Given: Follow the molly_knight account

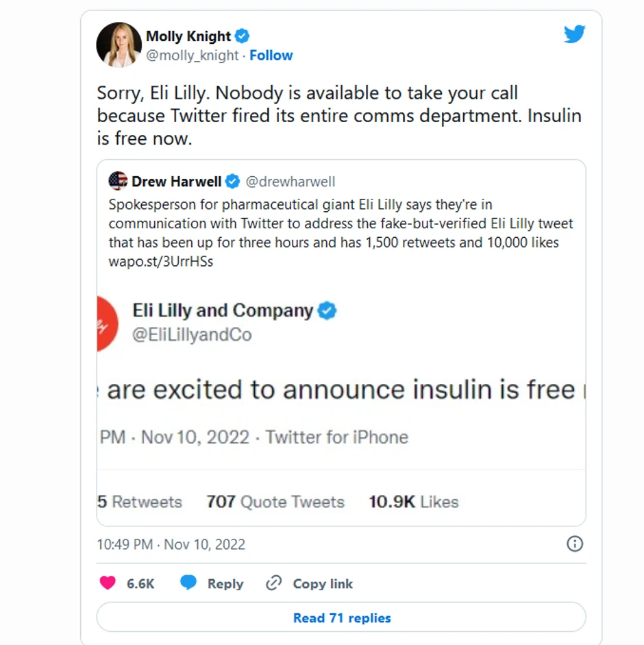Looking at the screenshot, I should tap(271, 56).
